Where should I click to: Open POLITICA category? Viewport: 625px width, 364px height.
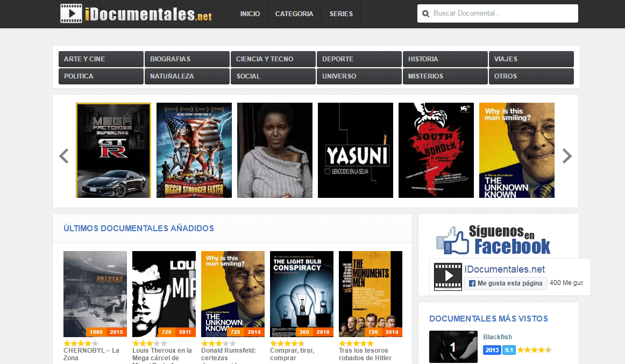coord(101,76)
